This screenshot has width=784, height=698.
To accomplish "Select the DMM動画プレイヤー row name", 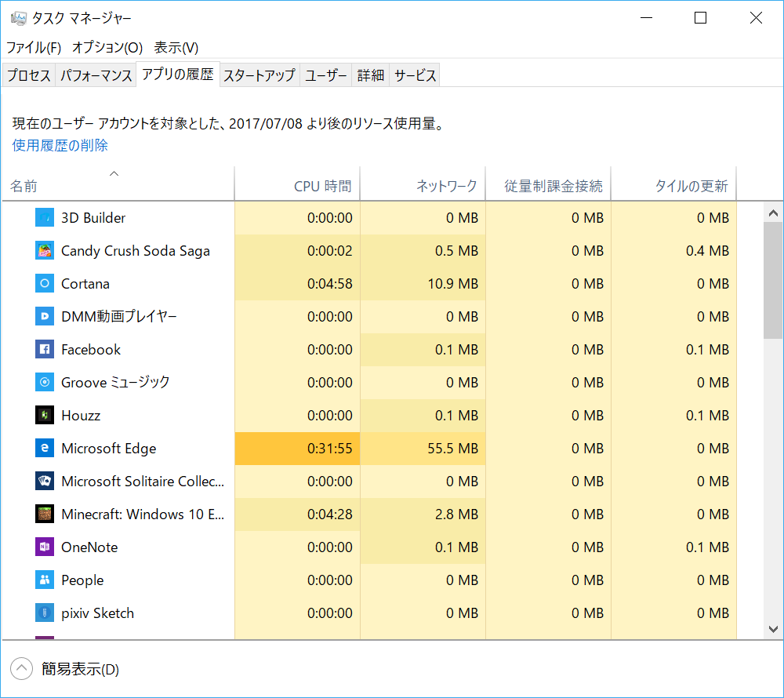I will tap(119, 317).
